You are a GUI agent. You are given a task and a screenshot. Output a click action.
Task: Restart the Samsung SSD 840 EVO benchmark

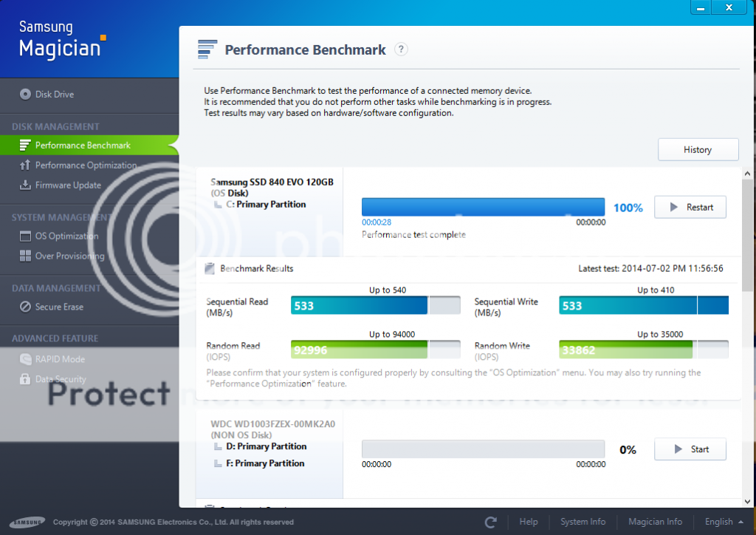(x=690, y=208)
